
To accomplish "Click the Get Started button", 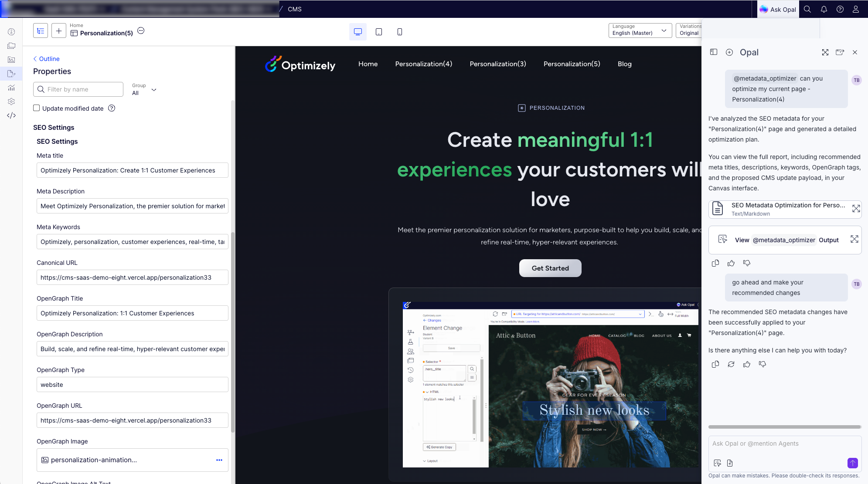I will click(550, 268).
